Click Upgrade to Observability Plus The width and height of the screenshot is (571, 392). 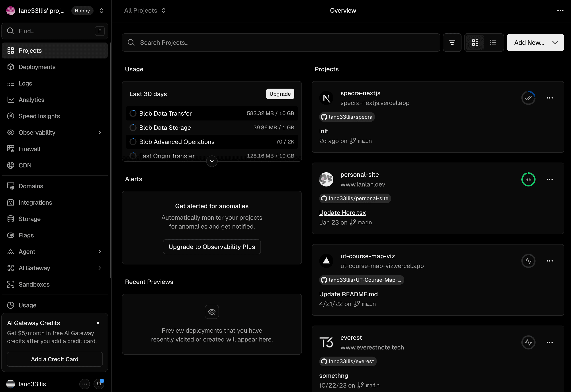click(212, 246)
